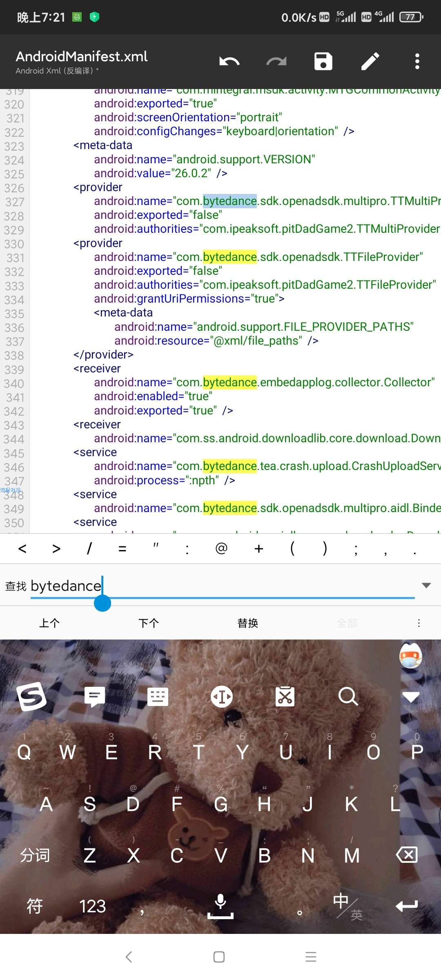Tap the Q key on keyboard
The height and width of the screenshot is (980, 441).
click(x=24, y=751)
